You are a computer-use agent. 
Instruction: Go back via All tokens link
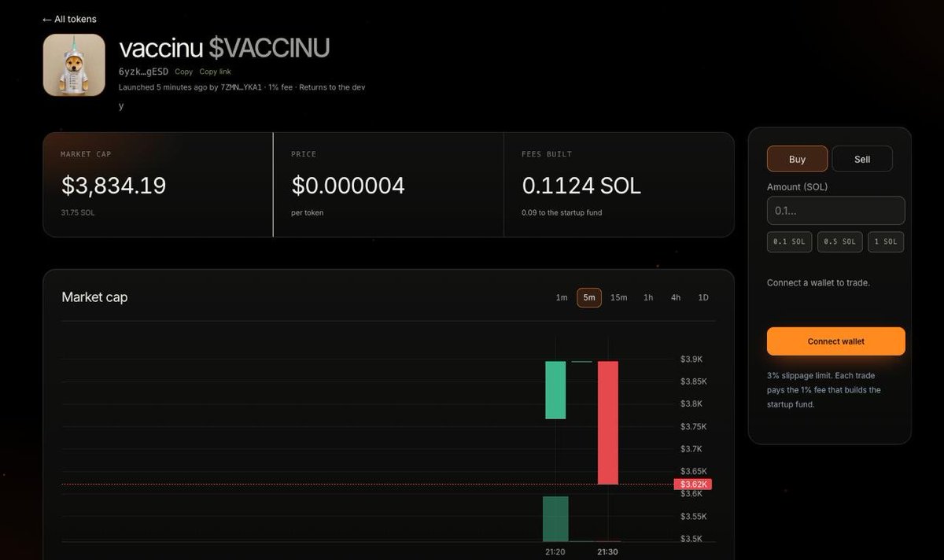(69, 19)
